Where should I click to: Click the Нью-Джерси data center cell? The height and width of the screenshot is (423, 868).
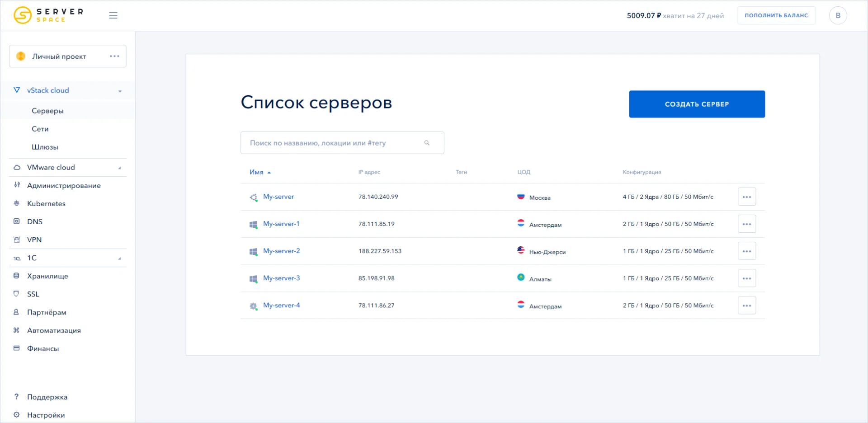tap(542, 251)
